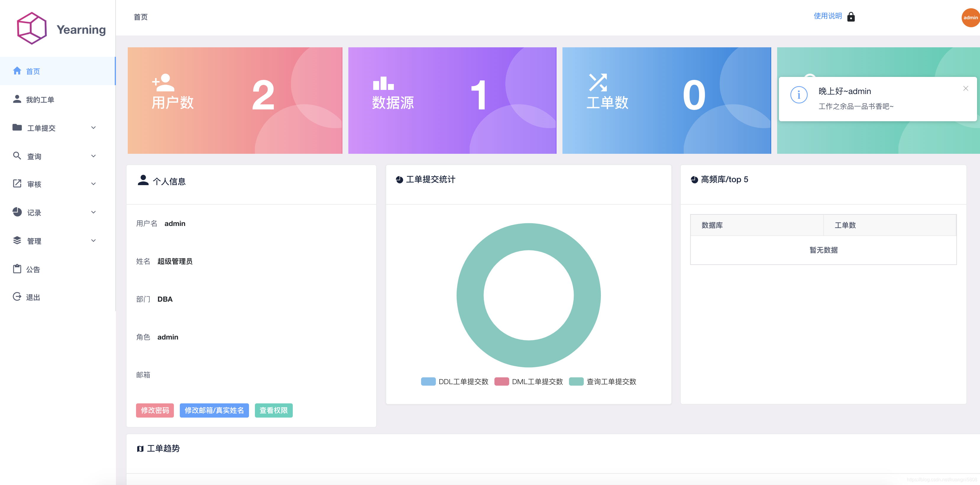Viewport: 980px width, 485px height.
Task: Expand the 管理 submenu
Action: click(93, 240)
